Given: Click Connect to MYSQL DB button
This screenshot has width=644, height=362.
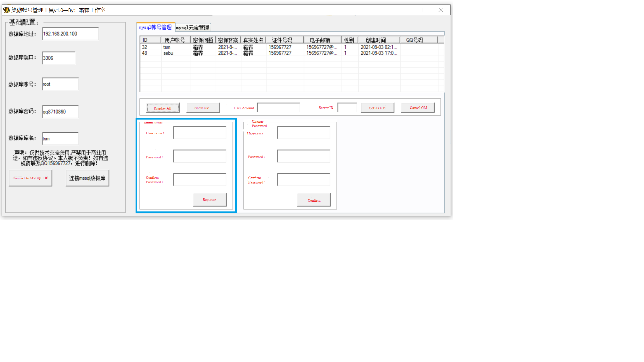Looking at the screenshot, I should (30, 178).
